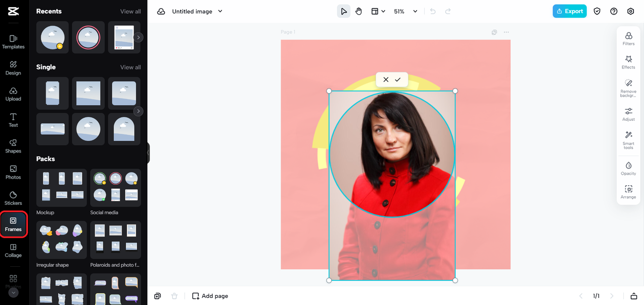Click the Page 1 label
Viewport: 644px width, 305px height.
click(288, 32)
